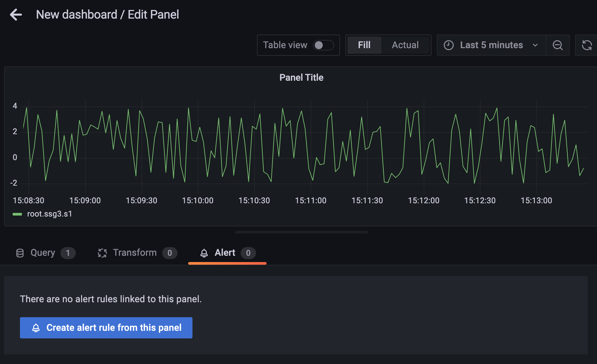
Task: Click the database icon beside Query
Action: 20,253
